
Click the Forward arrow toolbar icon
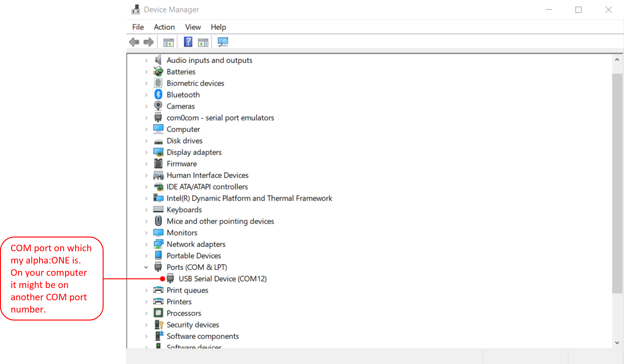149,42
